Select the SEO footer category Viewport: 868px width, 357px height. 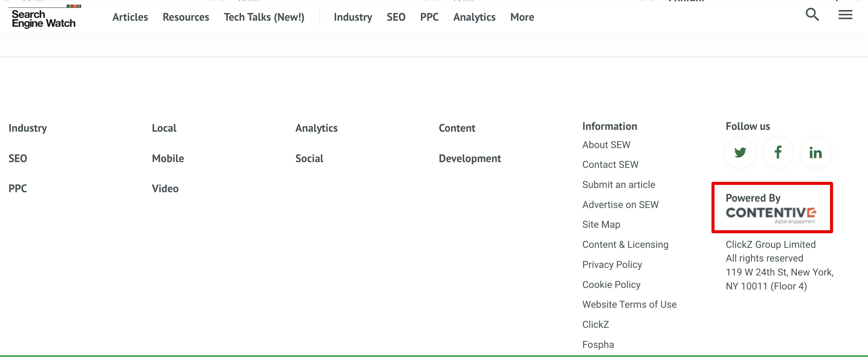tap(17, 158)
